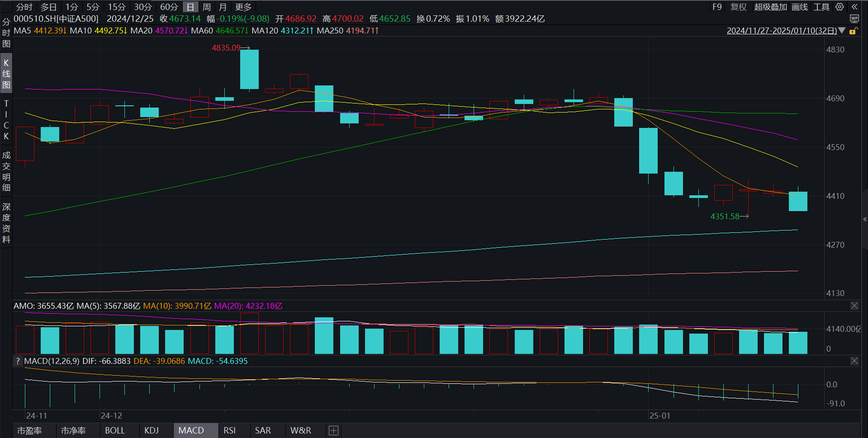Open 工具 tools menu

[821, 7]
